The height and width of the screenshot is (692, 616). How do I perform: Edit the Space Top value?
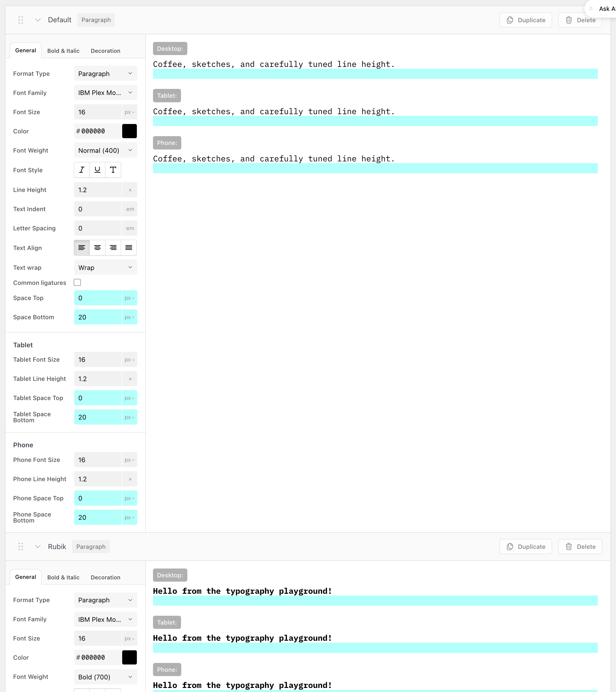98,298
